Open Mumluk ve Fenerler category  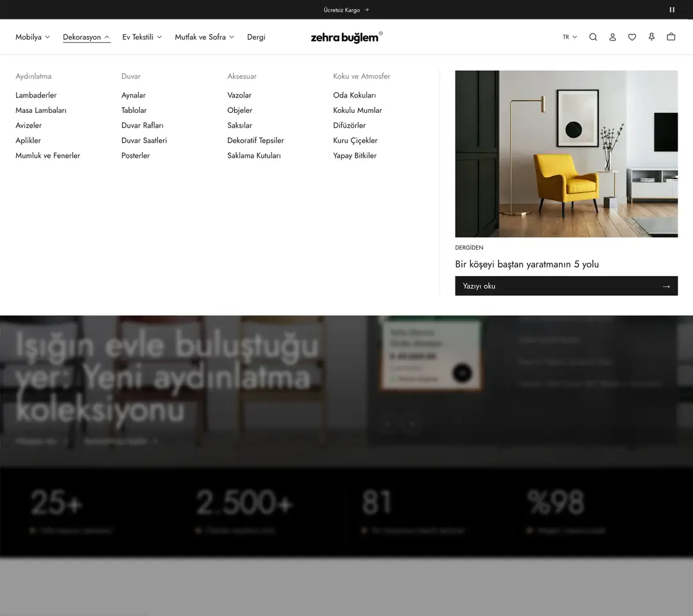(x=47, y=155)
